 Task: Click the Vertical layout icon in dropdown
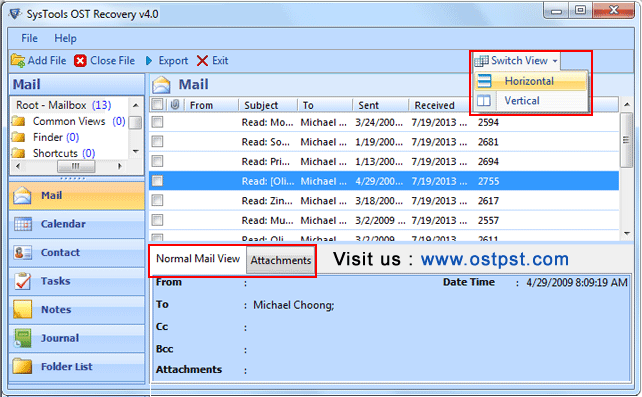coord(484,101)
